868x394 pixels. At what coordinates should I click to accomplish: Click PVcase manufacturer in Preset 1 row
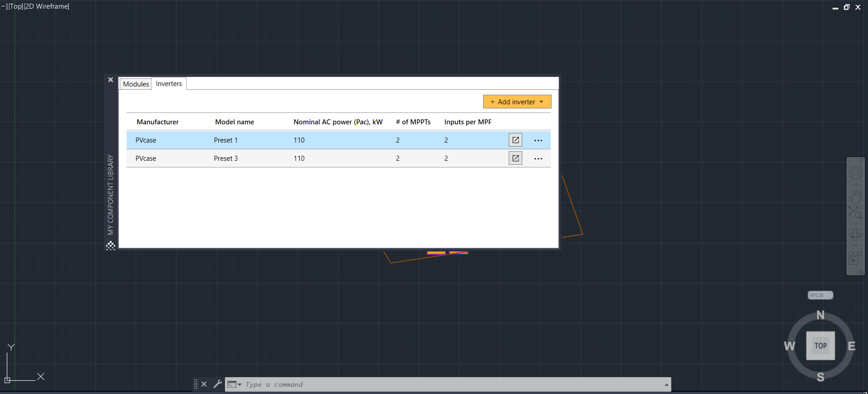146,140
